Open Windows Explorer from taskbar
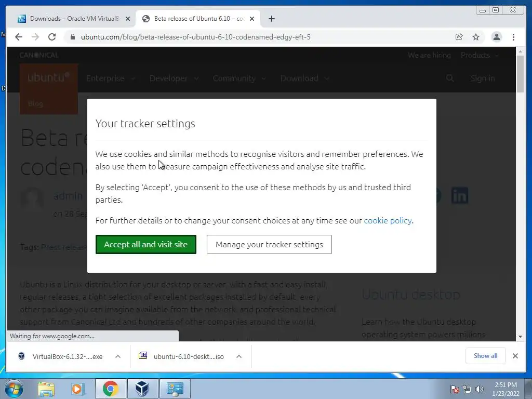Screen dimensions: 532x399 pyautogui.click(x=46, y=389)
